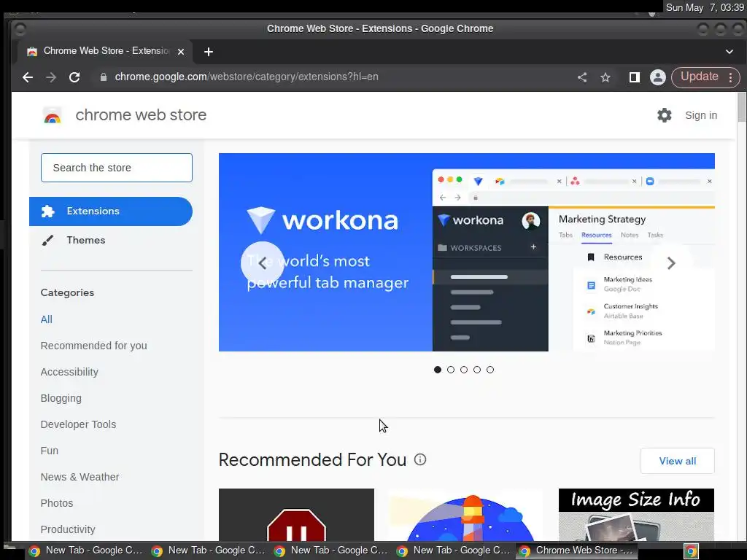Open the lighthouse extension card
This screenshot has width=747, height=560.
(x=465, y=514)
